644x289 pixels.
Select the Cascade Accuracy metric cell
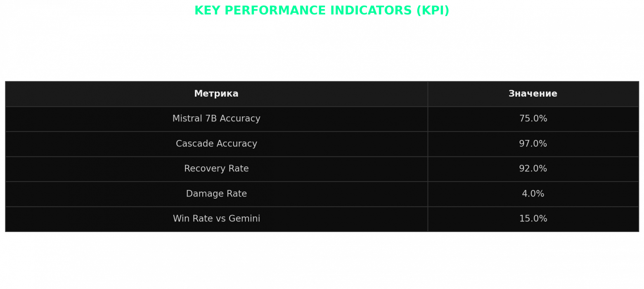click(216, 144)
